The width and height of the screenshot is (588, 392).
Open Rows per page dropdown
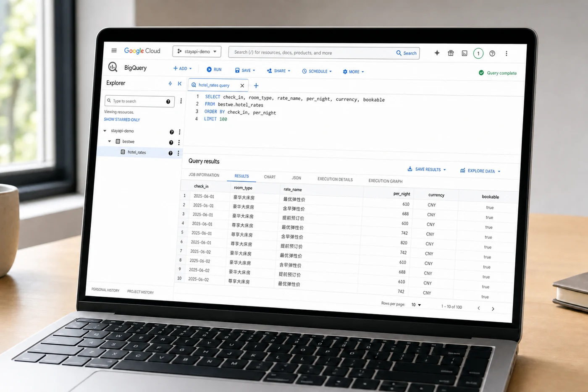[416, 305]
